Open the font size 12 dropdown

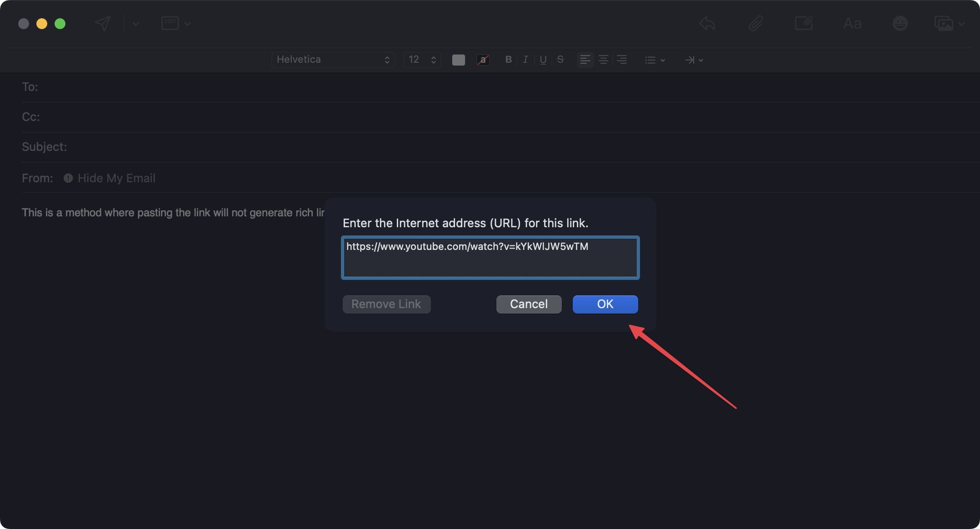pos(422,59)
